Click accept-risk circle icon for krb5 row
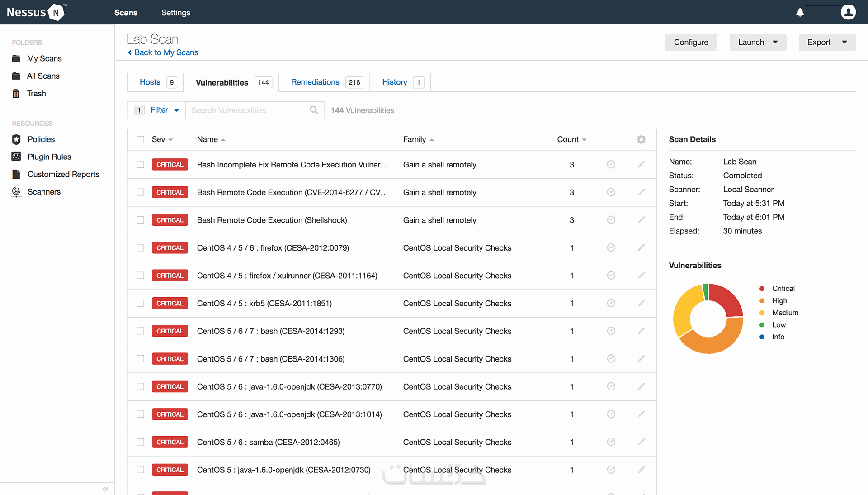This screenshot has width=868, height=495. pyautogui.click(x=611, y=303)
